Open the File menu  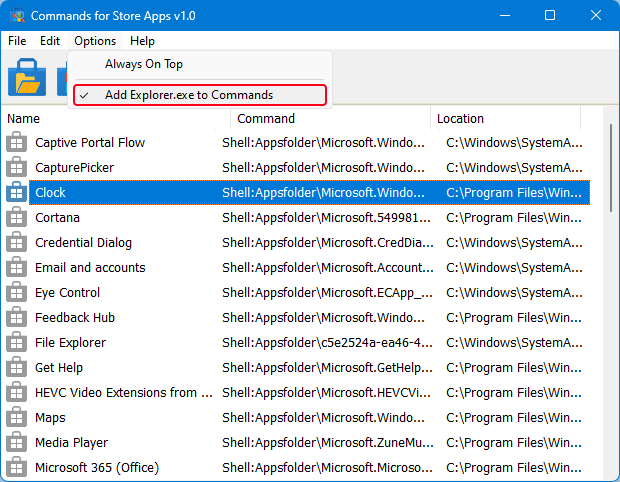tap(17, 41)
